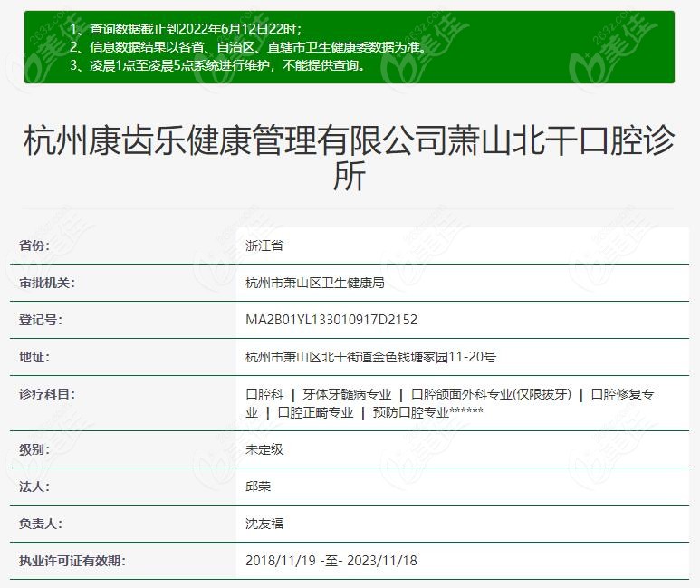Click the clinic title 杭州康齿乐健康管理有限公司萧山北干口腔诊所
The image size is (700, 588).
tap(350, 159)
